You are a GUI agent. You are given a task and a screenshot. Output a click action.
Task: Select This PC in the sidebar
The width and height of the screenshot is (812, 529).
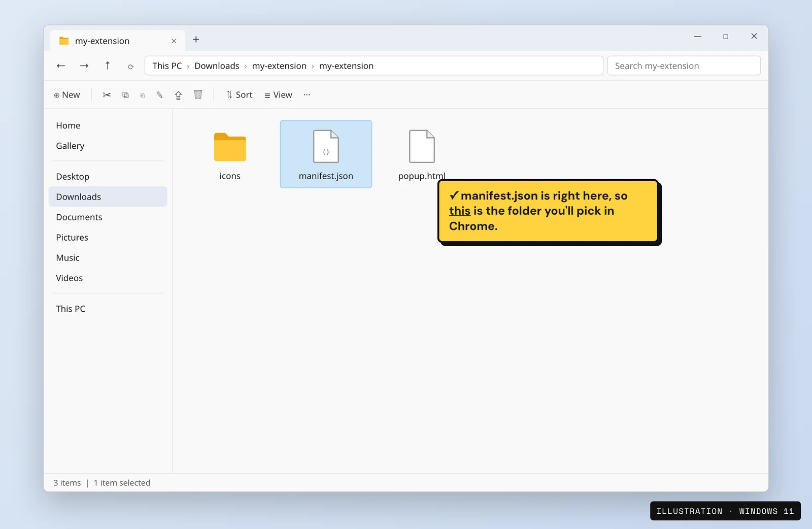coord(108,309)
